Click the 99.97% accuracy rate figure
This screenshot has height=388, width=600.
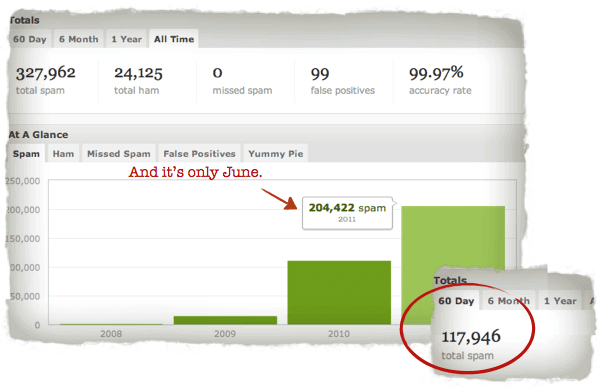point(436,73)
